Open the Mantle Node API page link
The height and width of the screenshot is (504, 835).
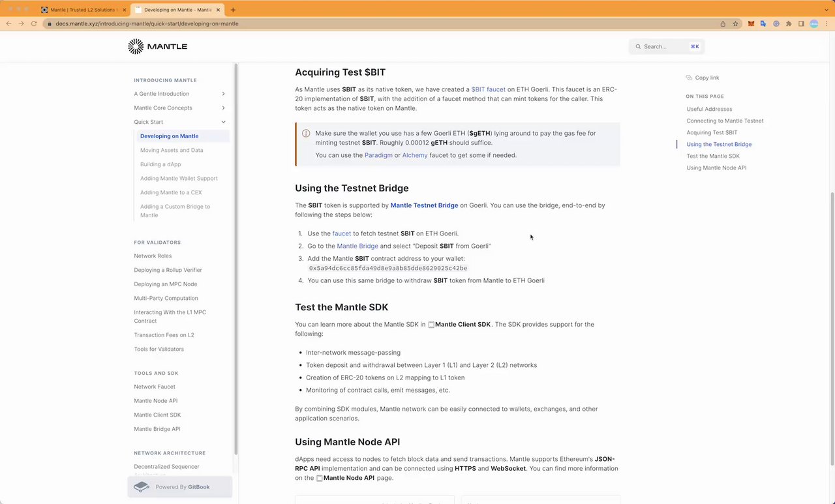click(345, 478)
